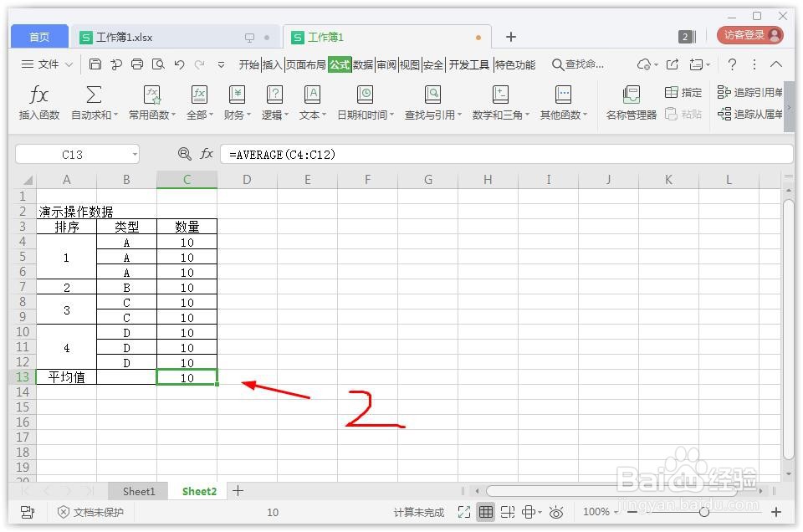
Task: Click the vertical scrollbar thumb
Action: coord(789,330)
